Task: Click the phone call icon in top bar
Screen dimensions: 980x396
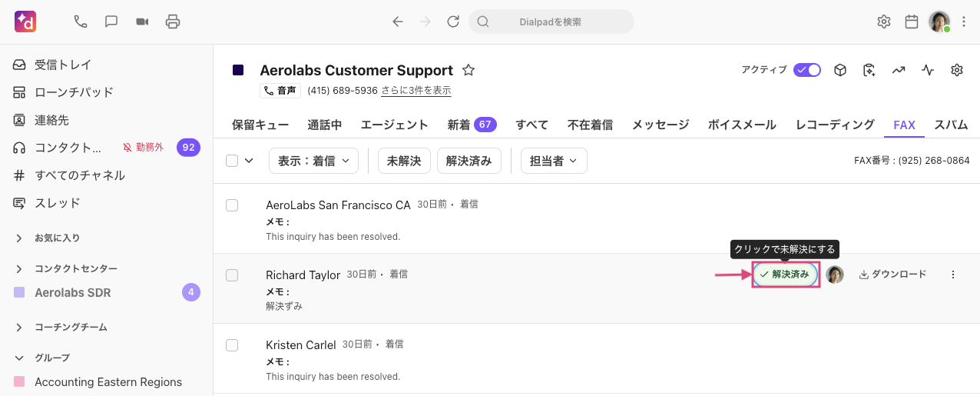Action: (81, 22)
